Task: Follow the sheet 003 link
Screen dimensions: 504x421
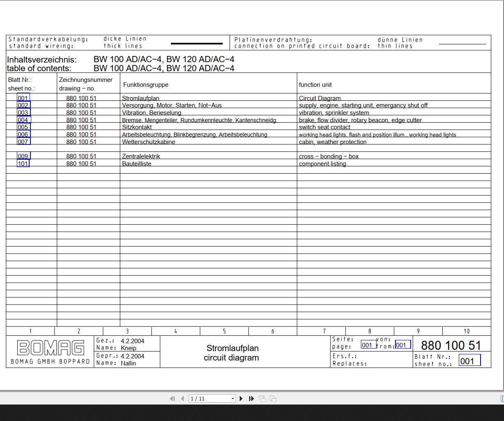Action: pyautogui.click(x=23, y=112)
